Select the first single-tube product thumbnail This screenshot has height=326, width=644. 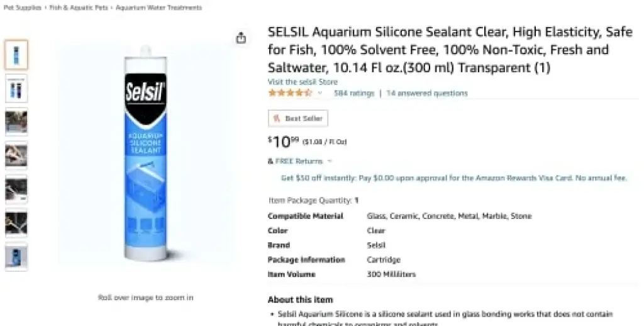pyautogui.click(x=16, y=55)
